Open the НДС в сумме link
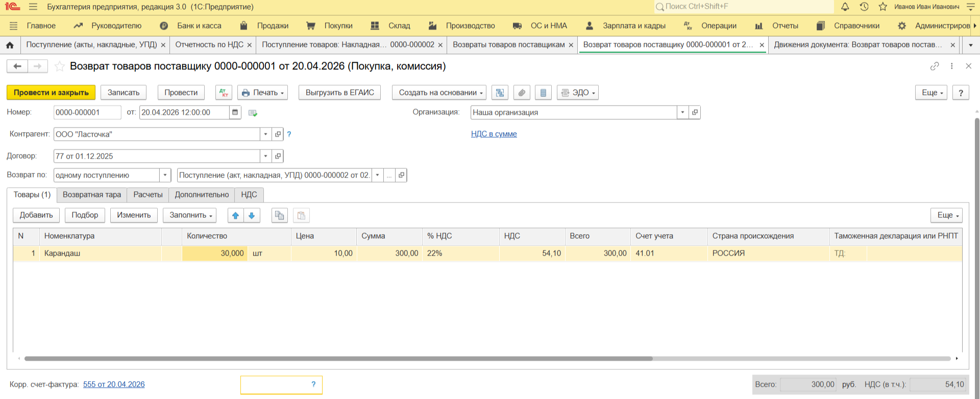980x399 pixels. (x=494, y=134)
